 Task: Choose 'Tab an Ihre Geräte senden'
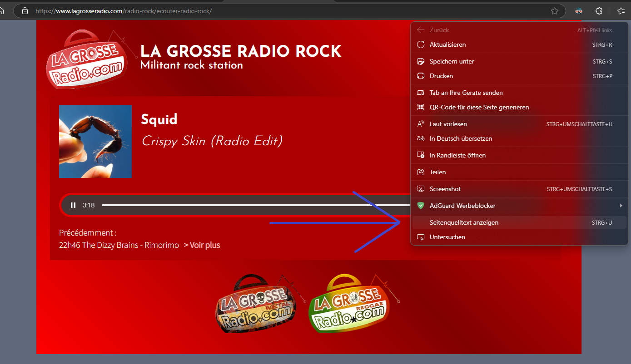(519, 93)
